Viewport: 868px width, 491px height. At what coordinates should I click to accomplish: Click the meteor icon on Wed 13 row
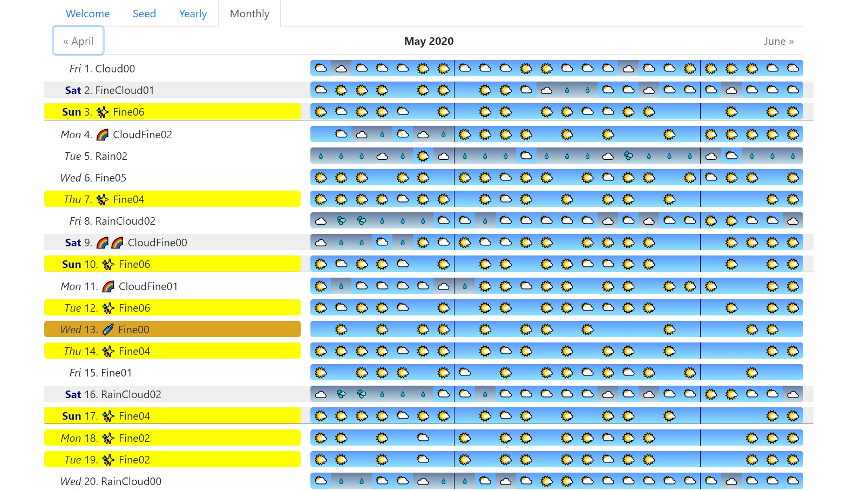click(x=108, y=329)
